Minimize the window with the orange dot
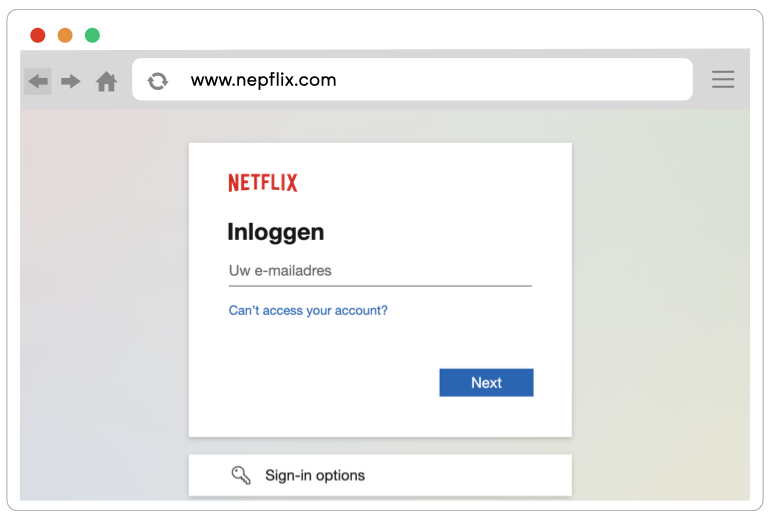This screenshot has height=520, width=770. pyautogui.click(x=65, y=35)
